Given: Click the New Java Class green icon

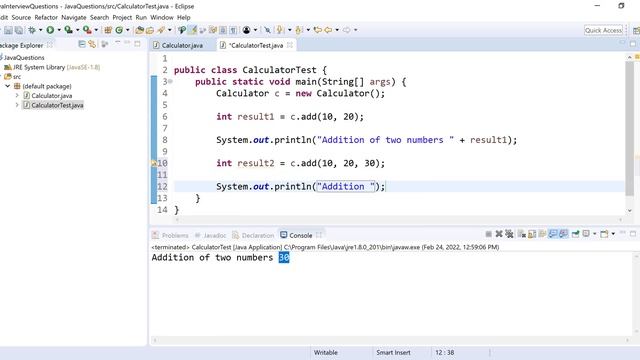Looking at the screenshot, I should tap(119, 30).
